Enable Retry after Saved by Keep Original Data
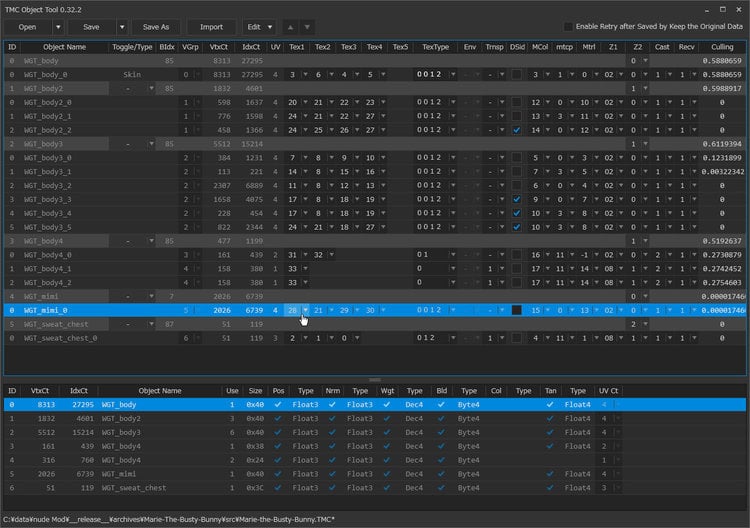Viewport: 750px width, 528px height. click(568, 27)
